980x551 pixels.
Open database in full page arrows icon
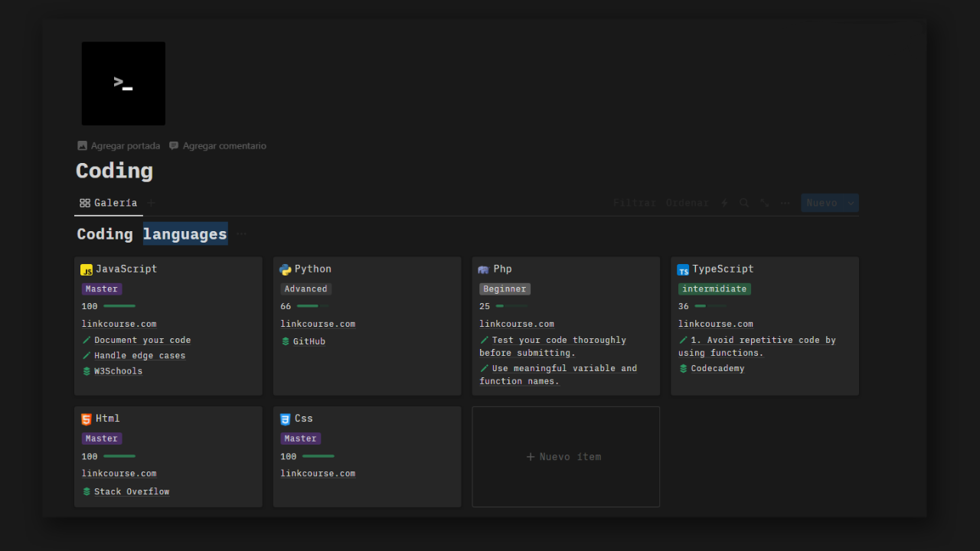click(x=765, y=203)
